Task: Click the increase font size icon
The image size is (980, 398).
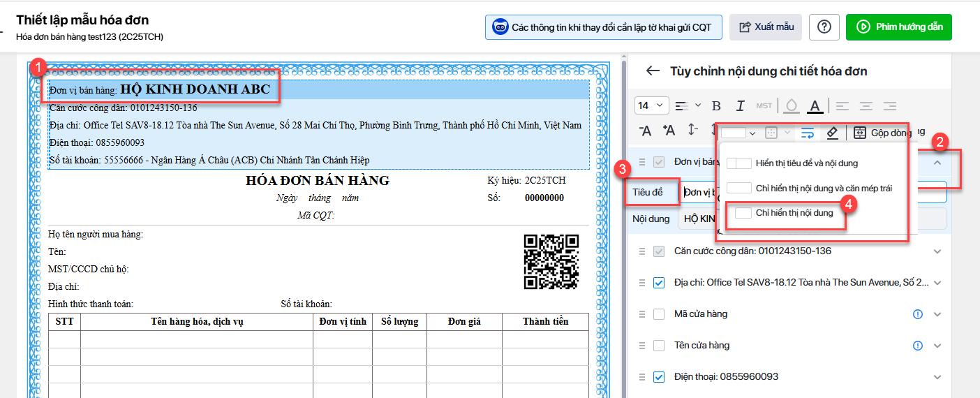Action: tap(669, 131)
